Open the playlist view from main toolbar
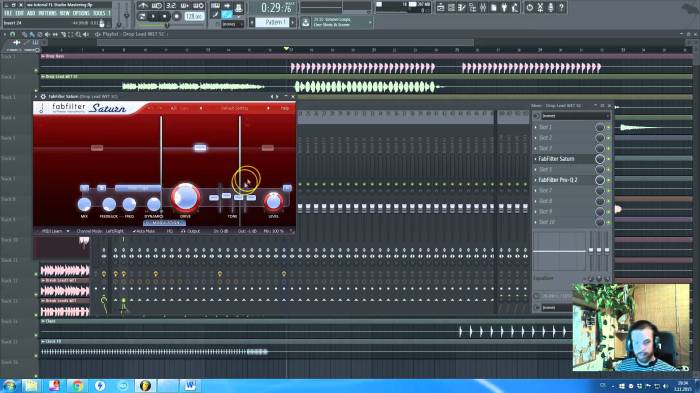 click(x=441, y=7)
